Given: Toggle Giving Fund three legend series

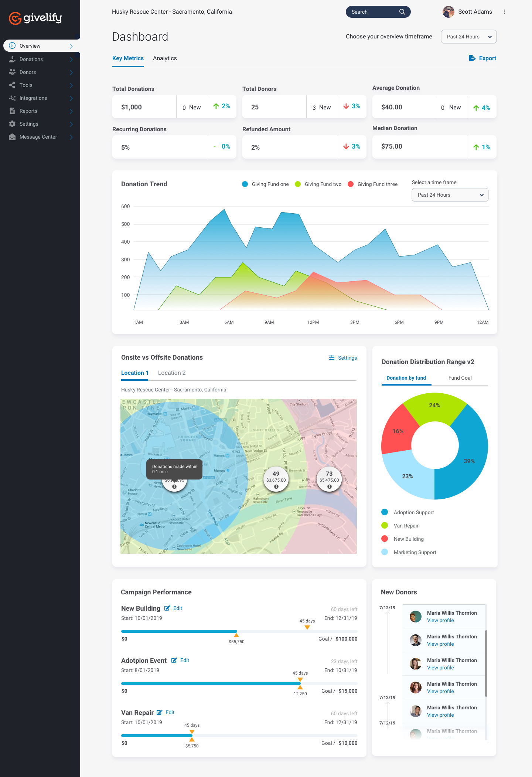Looking at the screenshot, I should pos(351,184).
